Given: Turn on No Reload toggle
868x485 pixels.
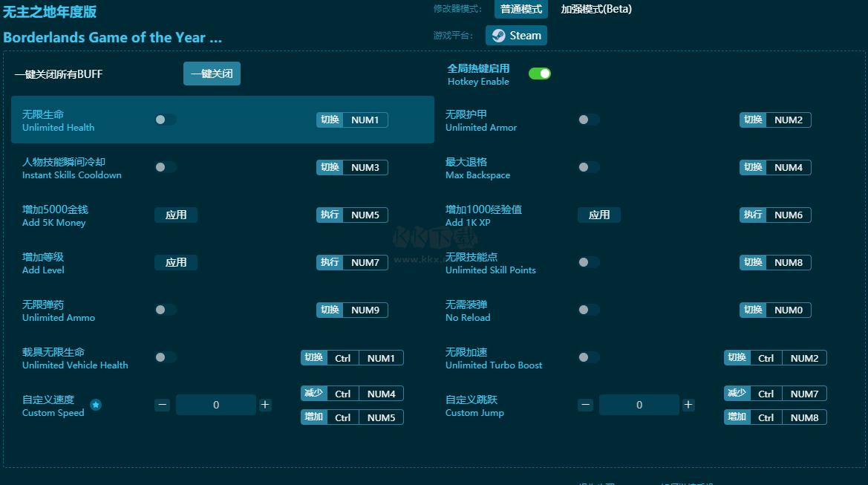Looking at the screenshot, I should pos(589,310).
